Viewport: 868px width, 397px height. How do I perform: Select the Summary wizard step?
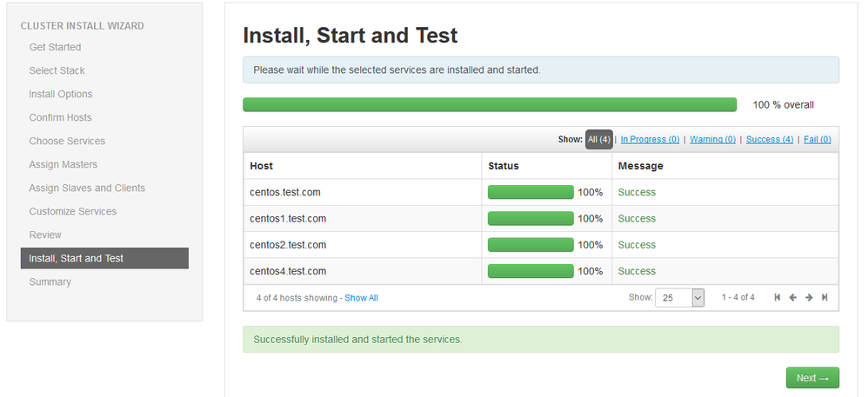point(50,281)
